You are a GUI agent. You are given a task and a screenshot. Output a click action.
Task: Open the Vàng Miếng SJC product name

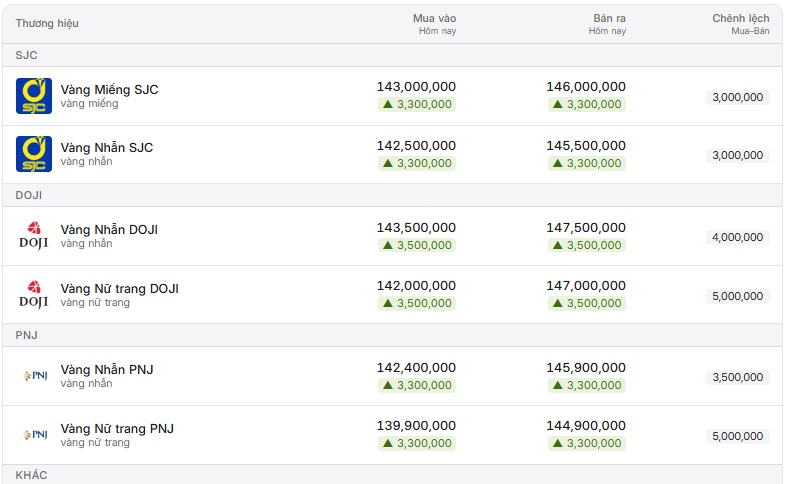click(109, 90)
